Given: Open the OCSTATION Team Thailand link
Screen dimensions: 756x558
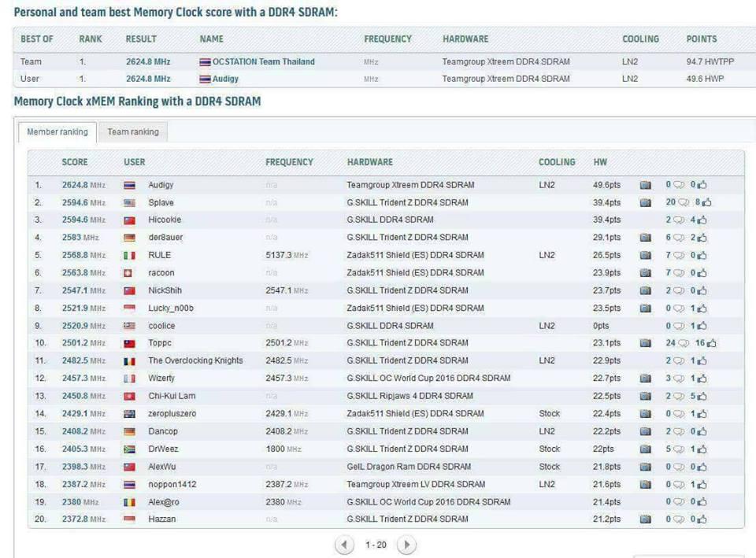Looking at the screenshot, I should tap(263, 62).
